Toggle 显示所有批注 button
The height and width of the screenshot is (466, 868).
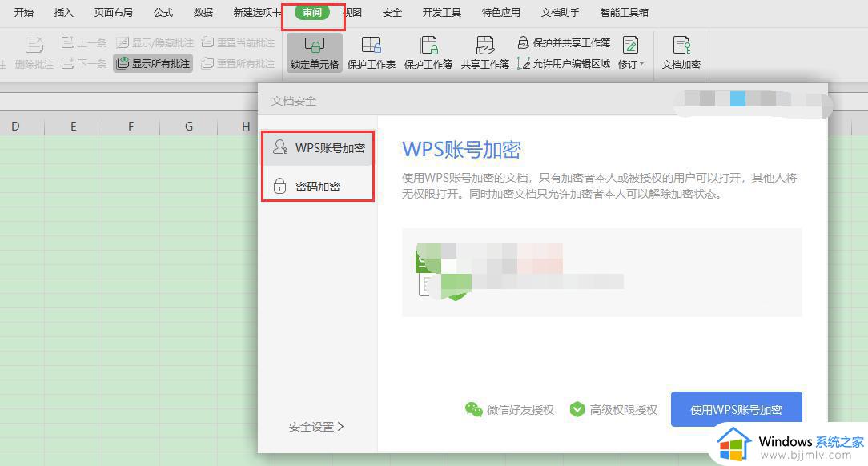pyautogui.click(x=153, y=63)
